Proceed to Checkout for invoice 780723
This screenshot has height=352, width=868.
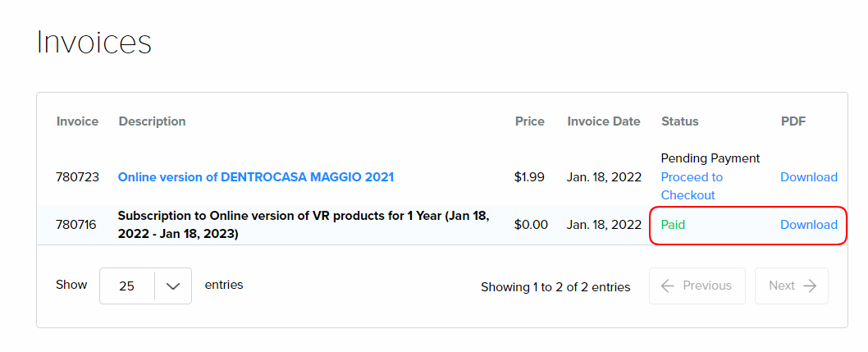692,186
